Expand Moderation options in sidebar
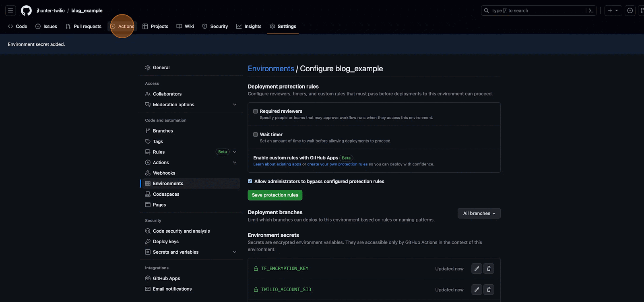644x302 pixels. click(235, 104)
